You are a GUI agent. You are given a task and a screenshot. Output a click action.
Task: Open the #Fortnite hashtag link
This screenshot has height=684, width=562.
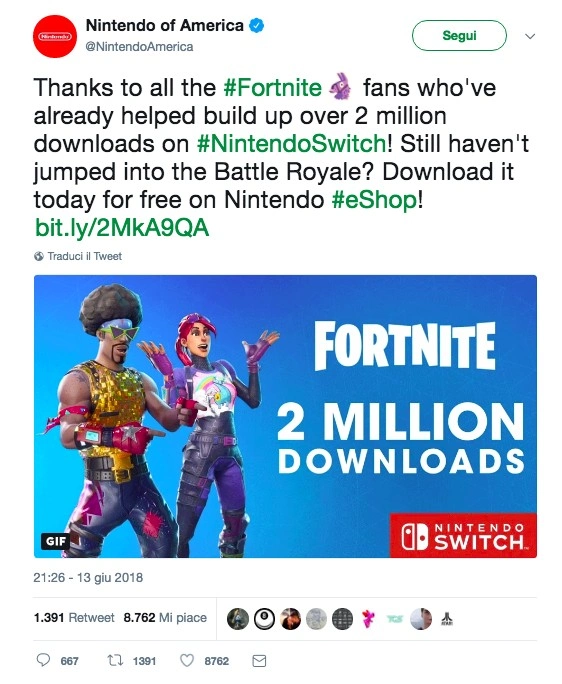click(273, 87)
